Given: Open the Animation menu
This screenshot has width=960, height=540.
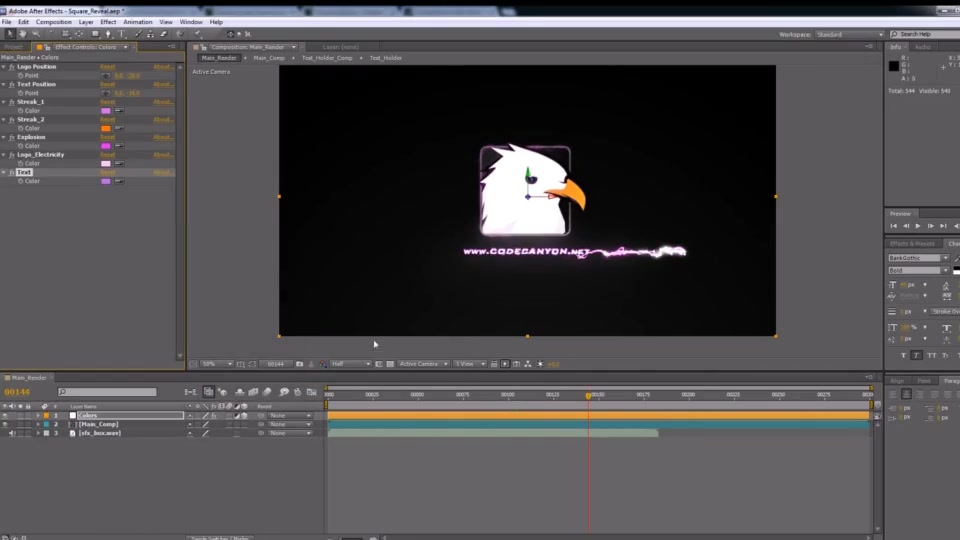Looking at the screenshot, I should [137, 22].
